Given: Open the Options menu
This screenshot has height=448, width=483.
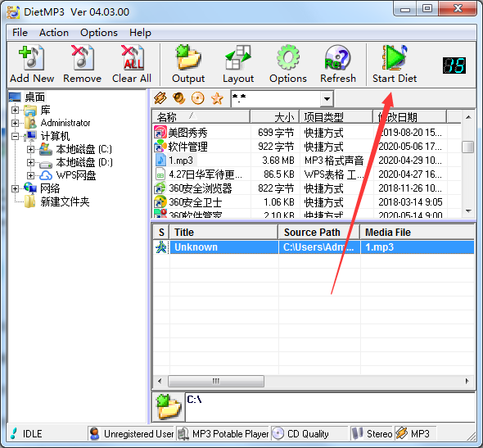Looking at the screenshot, I should 99,33.
